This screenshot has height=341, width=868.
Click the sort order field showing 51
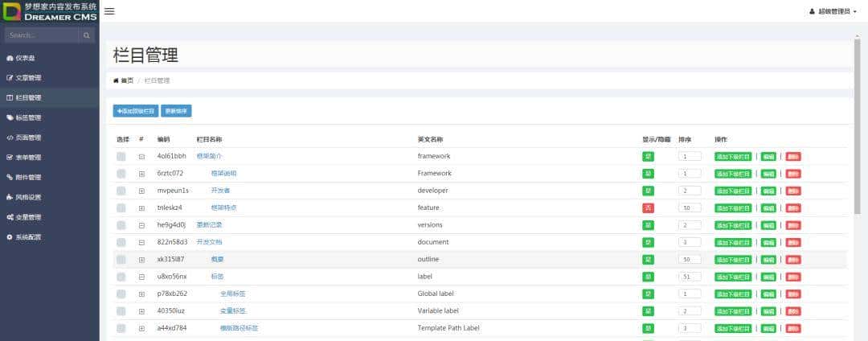point(690,277)
